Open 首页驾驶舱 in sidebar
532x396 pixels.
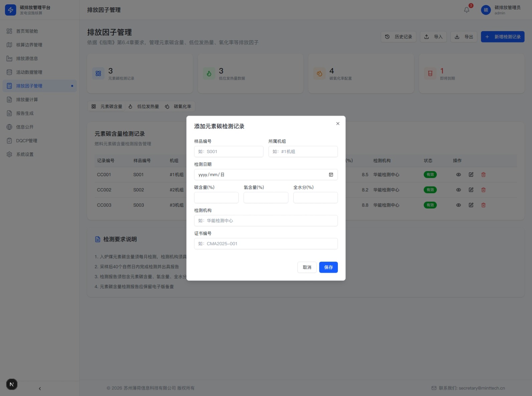[x=39, y=31]
